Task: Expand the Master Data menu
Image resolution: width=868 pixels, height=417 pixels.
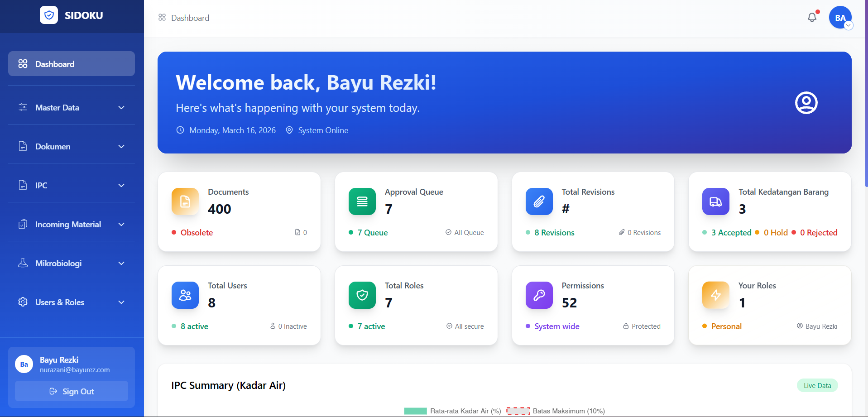Action: (71, 107)
